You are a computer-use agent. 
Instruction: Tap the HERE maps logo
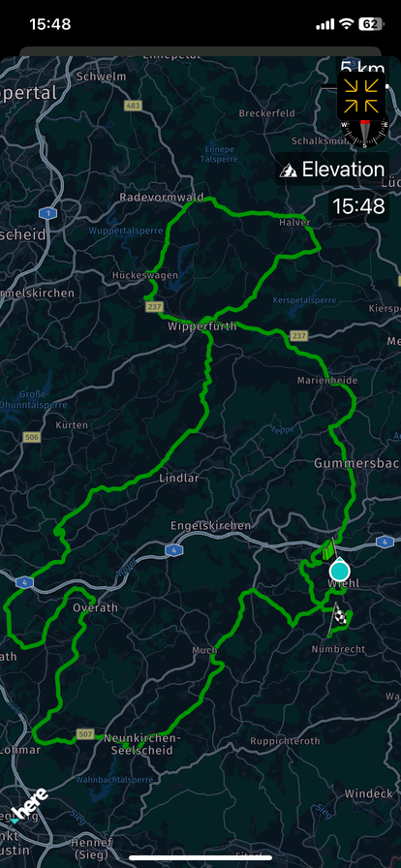(x=30, y=806)
